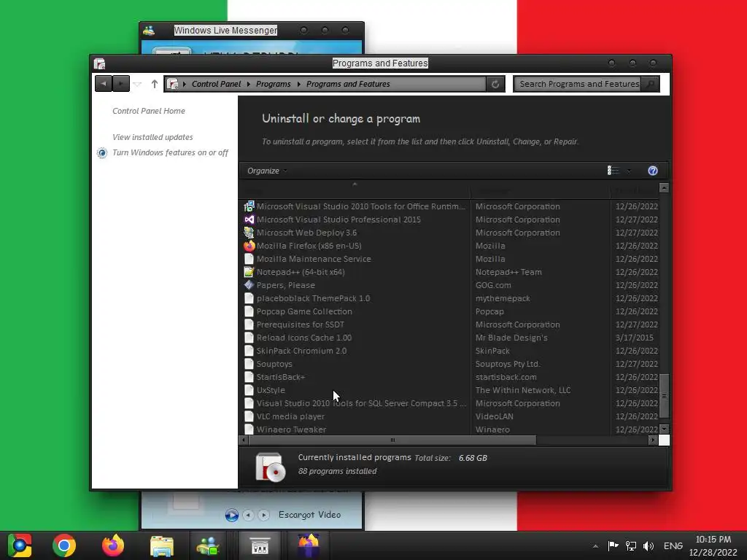Image resolution: width=747 pixels, height=560 pixels.
Task: Click the vertical scrollbar thumb
Action: click(664, 396)
